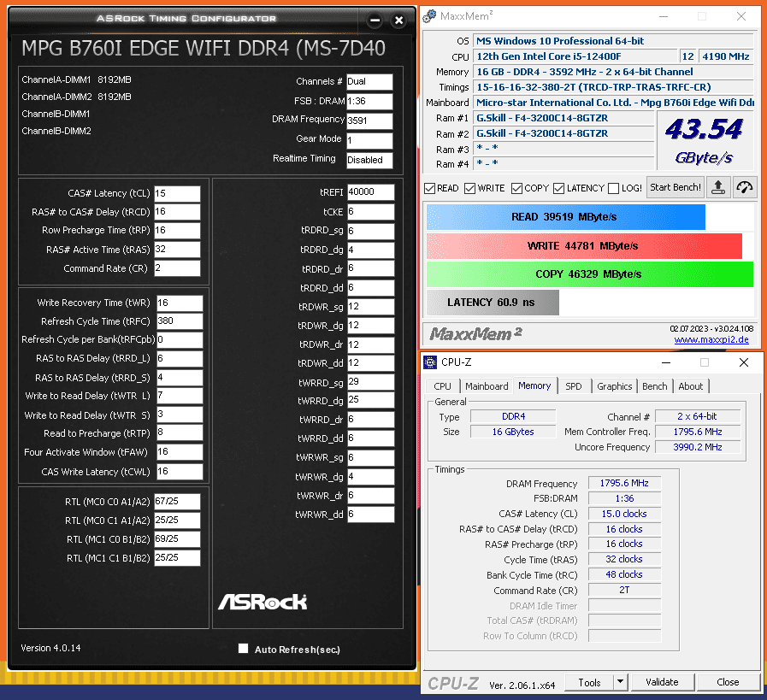
Task: Click the Gear Mode value field
Action: [x=369, y=141]
